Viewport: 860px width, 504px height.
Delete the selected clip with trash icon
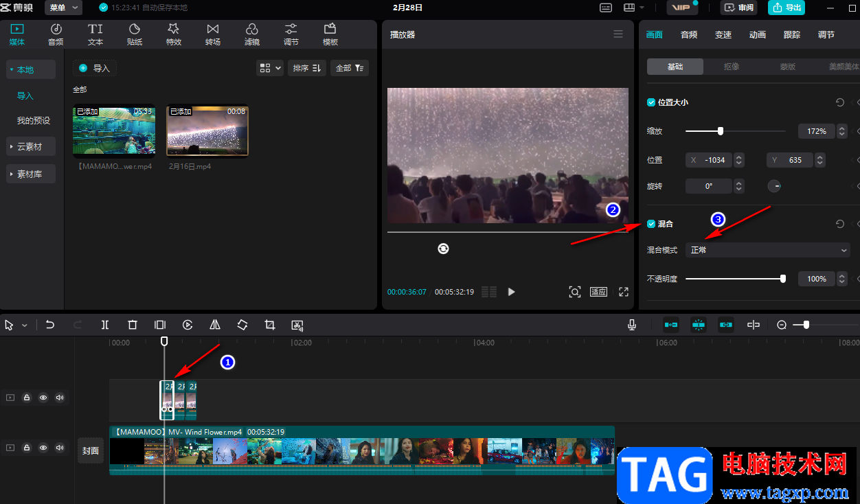pyautogui.click(x=133, y=325)
